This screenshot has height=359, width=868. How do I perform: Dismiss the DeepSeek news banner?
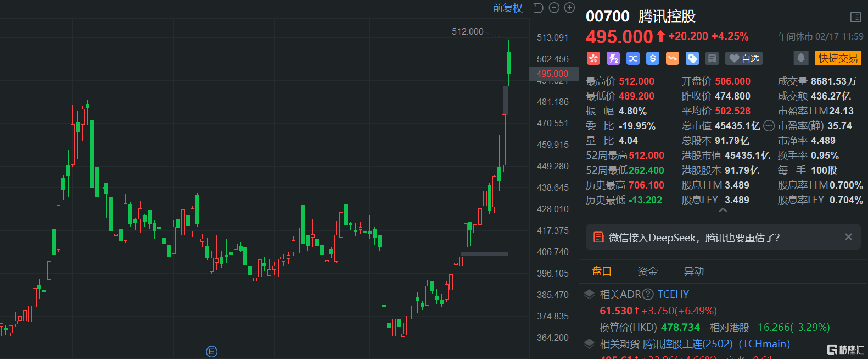pos(848,237)
